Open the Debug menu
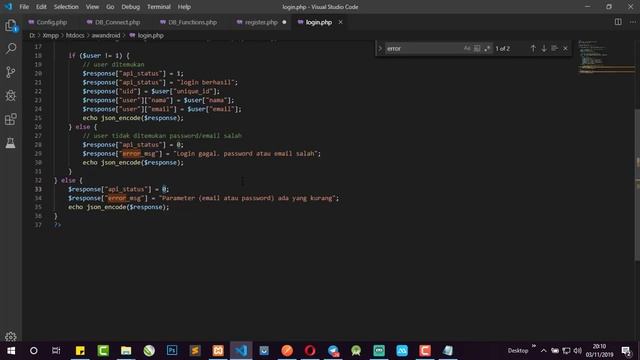 131,7
